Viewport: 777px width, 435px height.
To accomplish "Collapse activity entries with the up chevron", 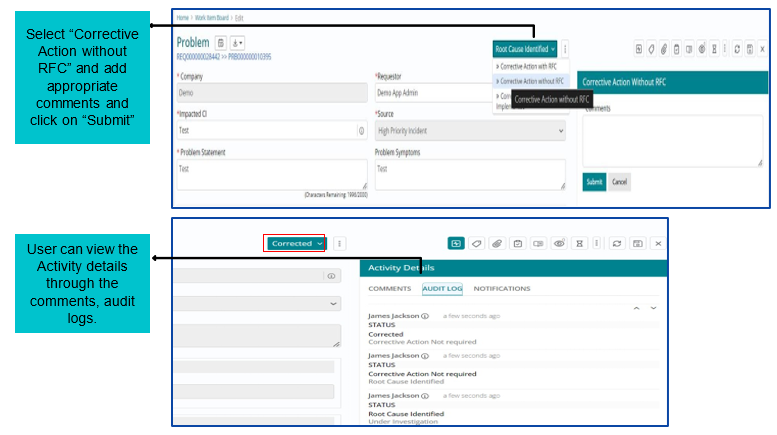I will [x=636, y=308].
